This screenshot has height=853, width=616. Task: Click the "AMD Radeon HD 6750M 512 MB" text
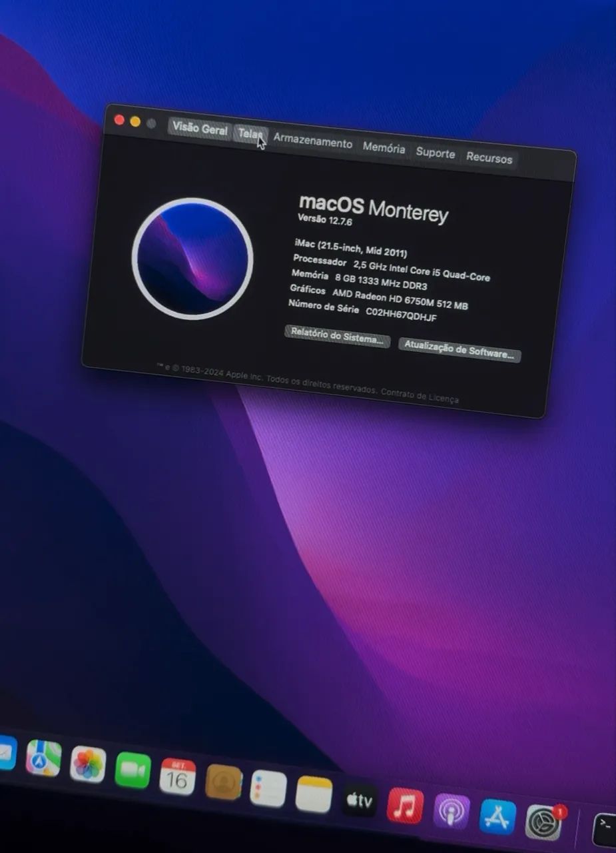click(400, 299)
